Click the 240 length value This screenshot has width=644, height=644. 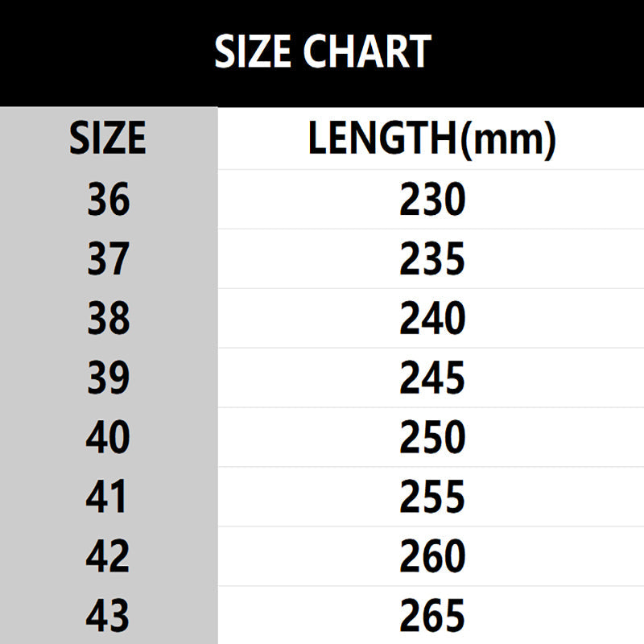point(432,318)
